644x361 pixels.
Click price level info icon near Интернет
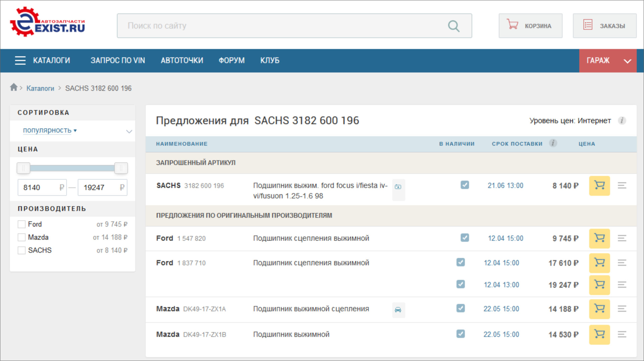point(622,121)
